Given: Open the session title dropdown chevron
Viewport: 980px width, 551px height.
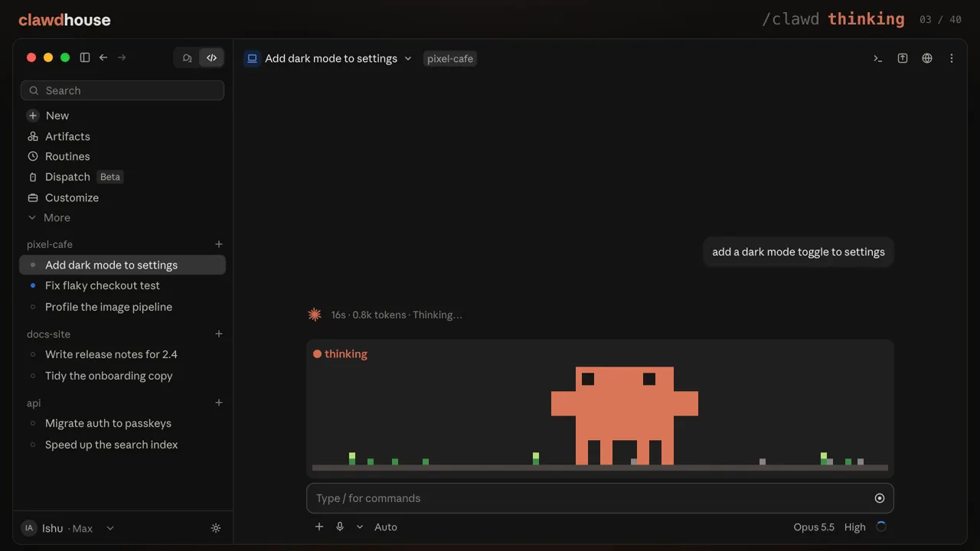Looking at the screenshot, I should click(408, 58).
